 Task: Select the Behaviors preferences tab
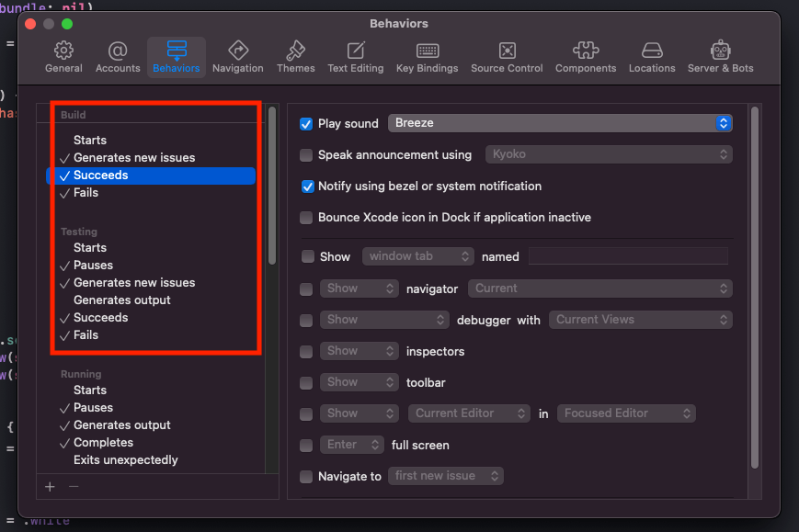tap(177, 57)
